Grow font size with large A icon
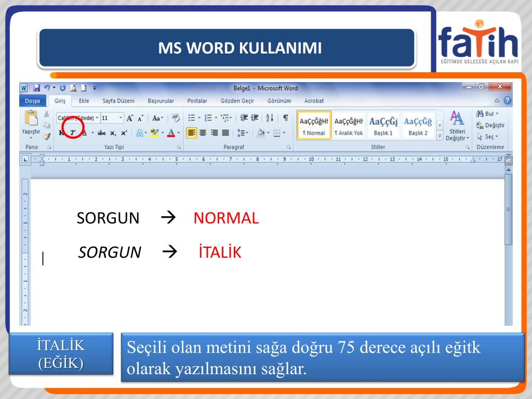 pyautogui.click(x=129, y=118)
